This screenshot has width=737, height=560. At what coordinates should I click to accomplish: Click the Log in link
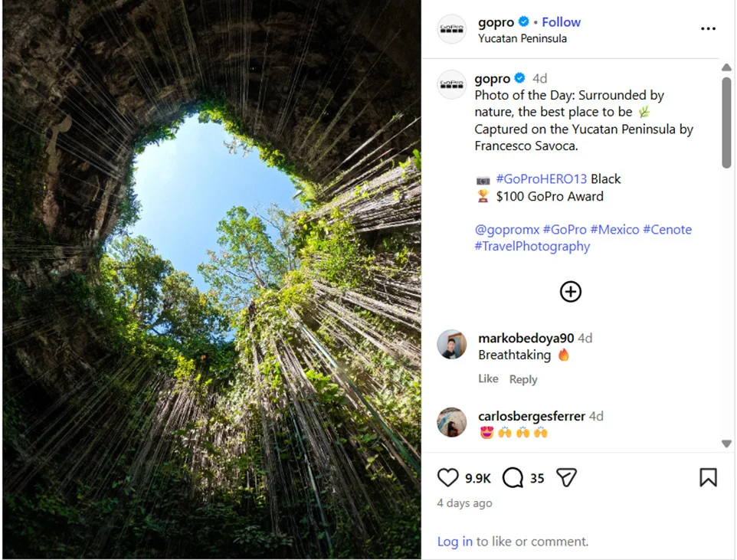454,541
